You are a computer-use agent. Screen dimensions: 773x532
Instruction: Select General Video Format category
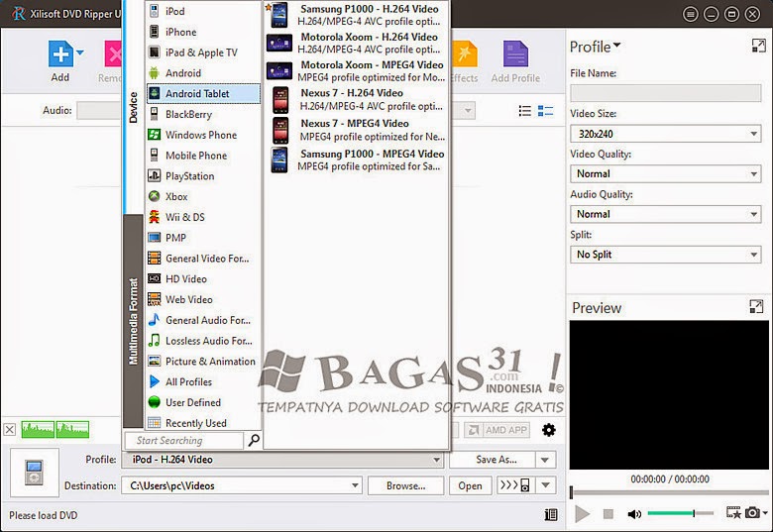pos(203,259)
